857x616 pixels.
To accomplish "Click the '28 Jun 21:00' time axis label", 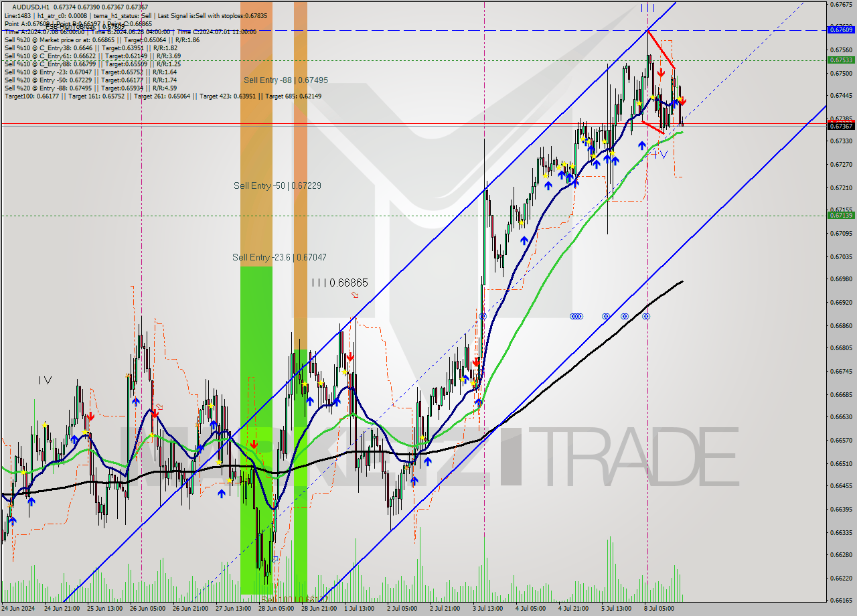I will click(321, 609).
